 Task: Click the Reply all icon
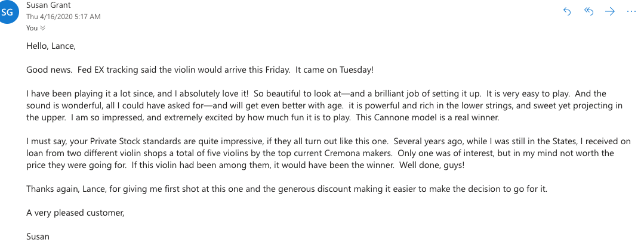tap(588, 11)
